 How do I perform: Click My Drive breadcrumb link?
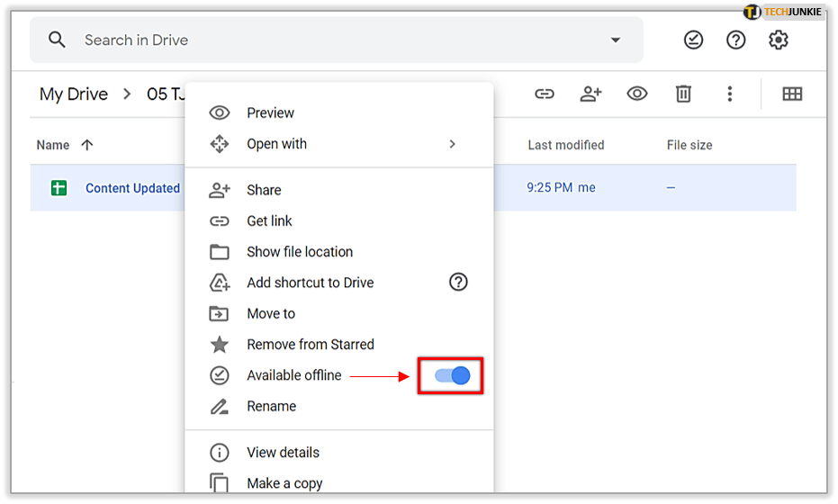coord(74,94)
